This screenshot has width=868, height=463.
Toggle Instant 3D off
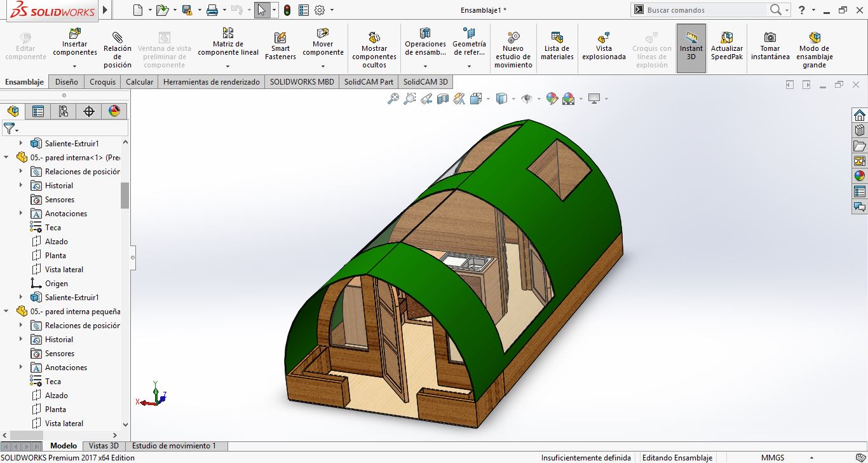coord(691,48)
